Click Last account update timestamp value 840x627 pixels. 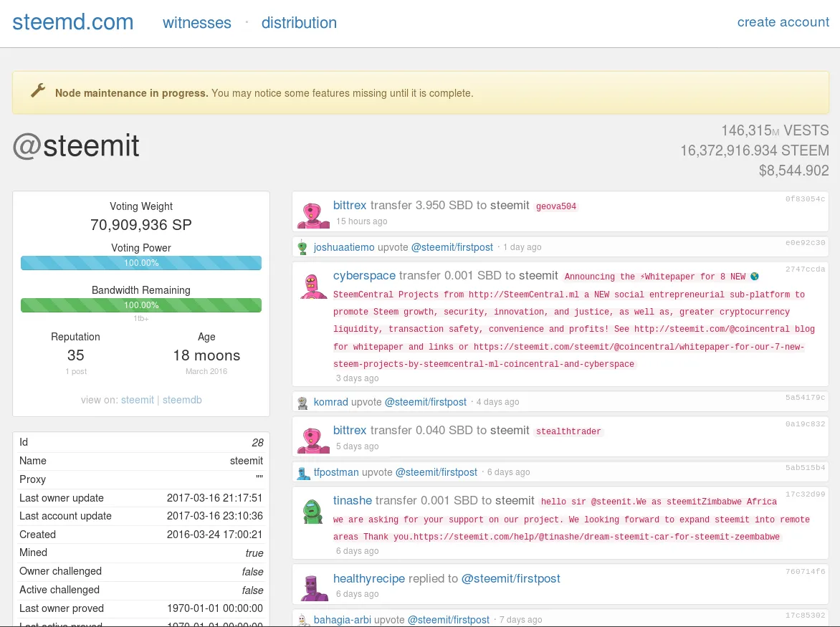pyautogui.click(x=214, y=516)
